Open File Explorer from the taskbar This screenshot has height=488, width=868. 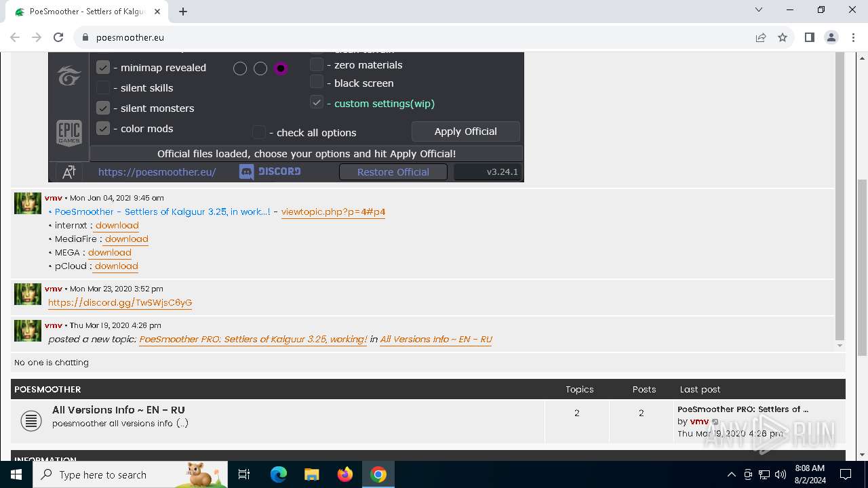click(312, 474)
